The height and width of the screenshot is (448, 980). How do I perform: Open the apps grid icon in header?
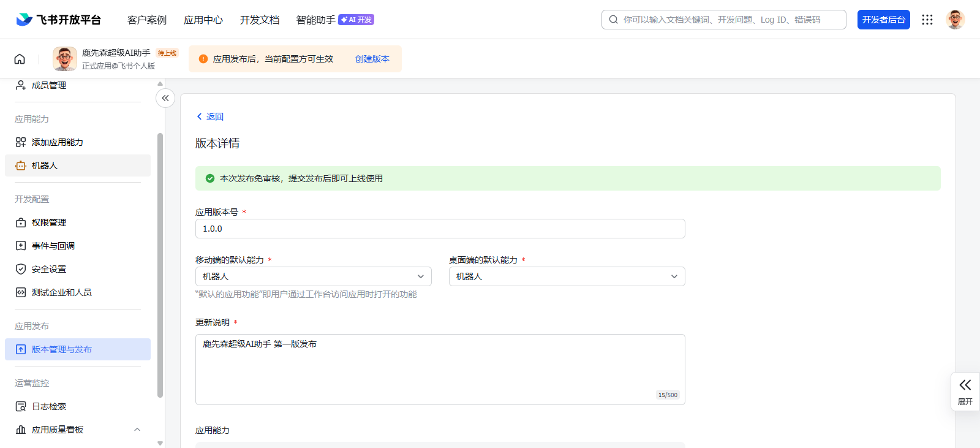pos(927,20)
